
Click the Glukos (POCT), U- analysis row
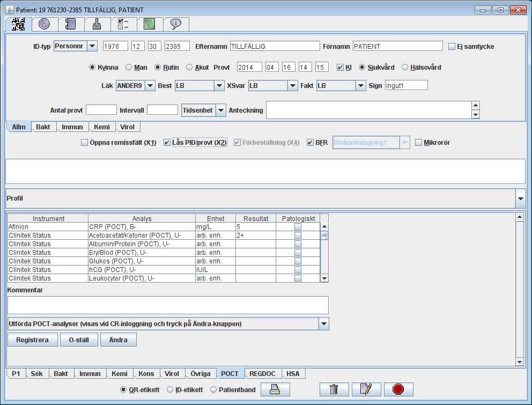click(164, 261)
